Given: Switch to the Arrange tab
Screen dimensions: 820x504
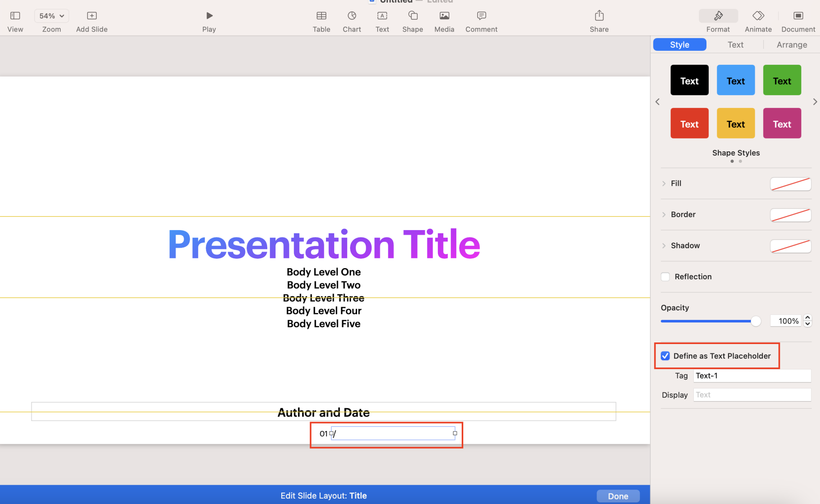Looking at the screenshot, I should tap(791, 45).
